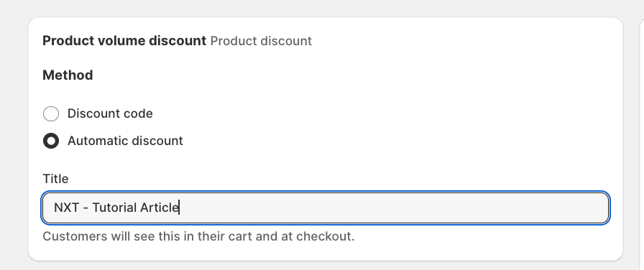644x270 pixels.
Task: Place cursor on word 'Tutorial' in Title
Action: 114,208
